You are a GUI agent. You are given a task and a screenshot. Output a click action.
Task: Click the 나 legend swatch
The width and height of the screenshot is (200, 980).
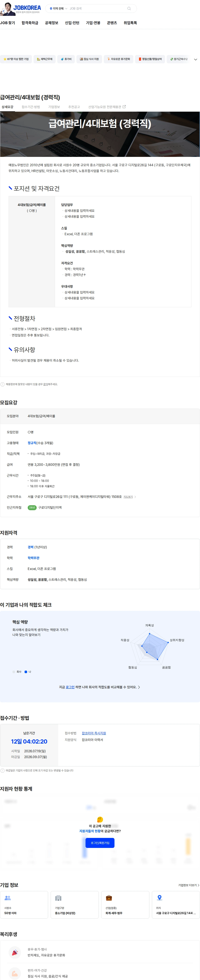point(26,672)
